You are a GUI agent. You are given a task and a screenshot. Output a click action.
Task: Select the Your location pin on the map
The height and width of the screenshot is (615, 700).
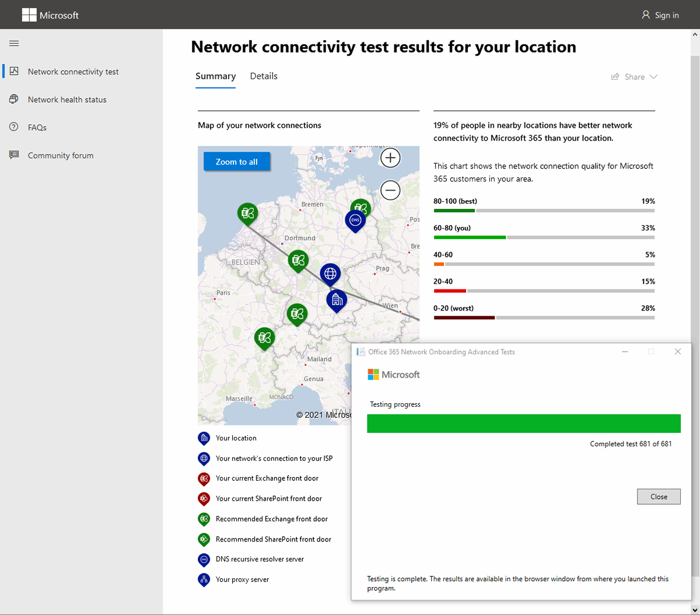click(x=337, y=299)
